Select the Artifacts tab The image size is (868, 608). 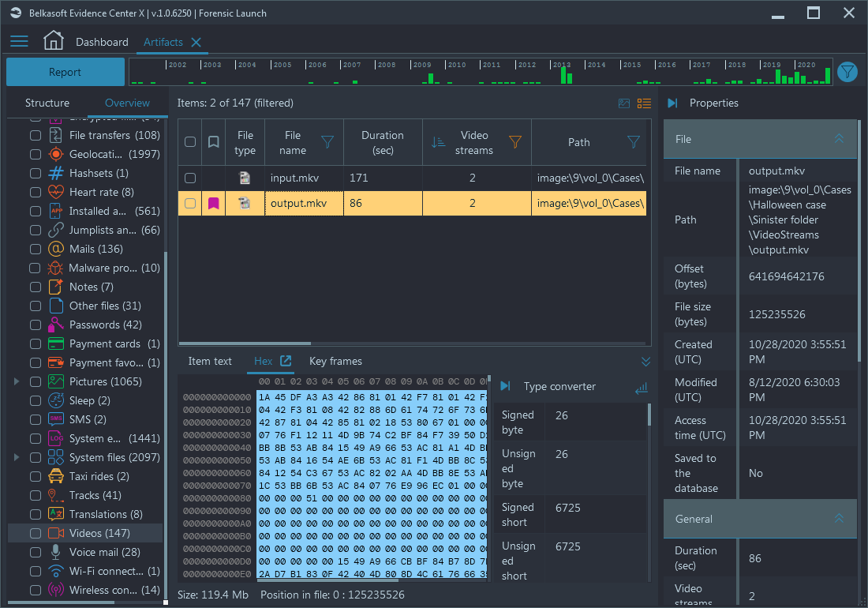tap(163, 42)
